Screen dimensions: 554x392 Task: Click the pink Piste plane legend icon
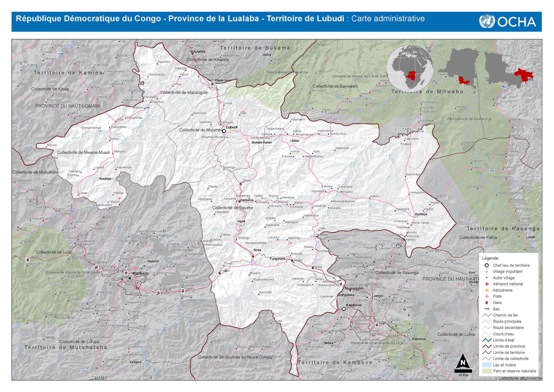(x=487, y=296)
